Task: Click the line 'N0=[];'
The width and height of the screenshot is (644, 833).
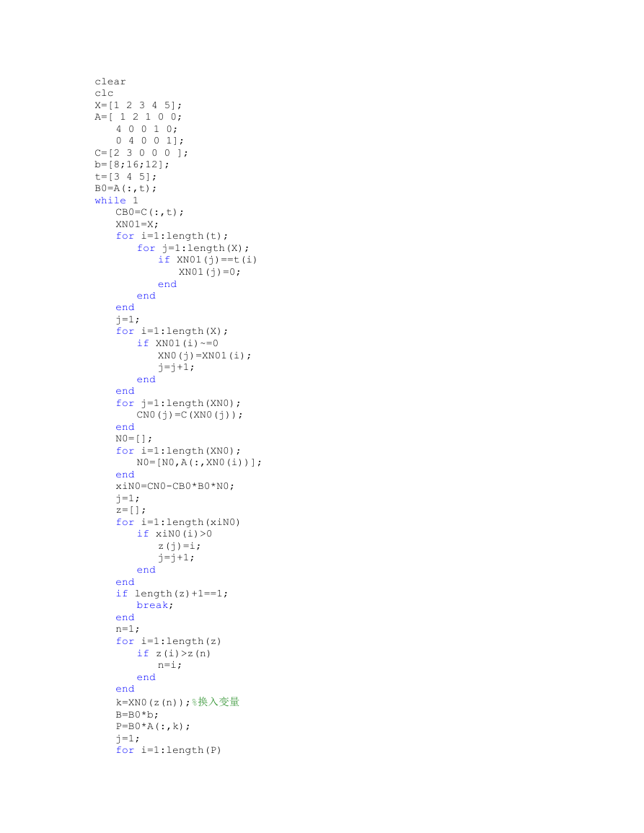Action: [134, 438]
